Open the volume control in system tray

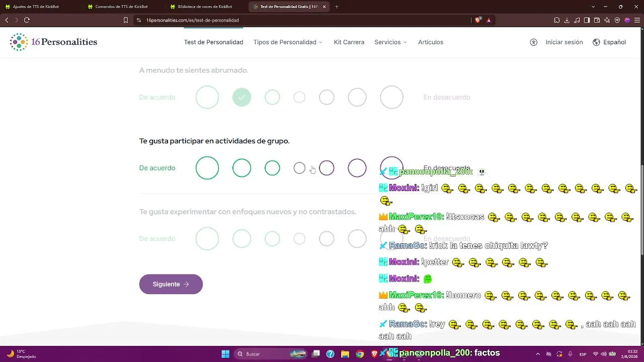(604, 354)
